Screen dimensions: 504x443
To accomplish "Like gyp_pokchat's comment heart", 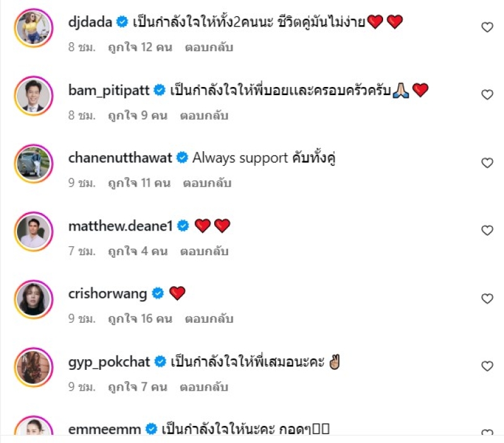I will pos(487,366).
